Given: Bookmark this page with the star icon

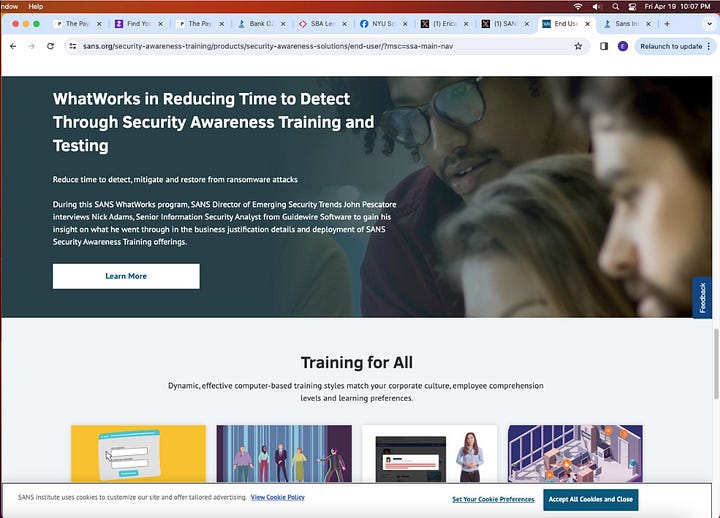Looking at the screenshot, I should click(578, 46).
